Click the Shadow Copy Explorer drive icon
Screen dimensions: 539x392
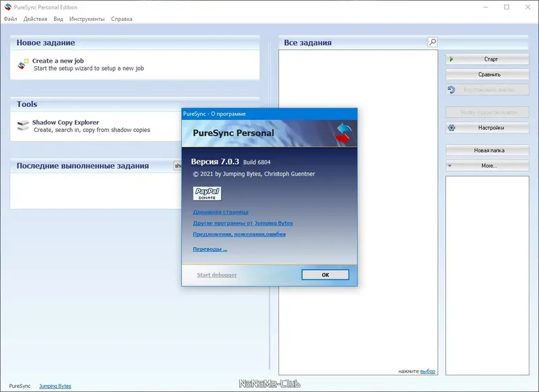(x=23, y=125)
